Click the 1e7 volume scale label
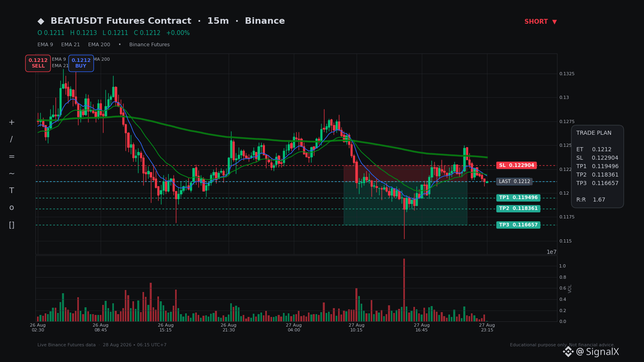Viewport: 644px width, 362px height. (551, 252)
